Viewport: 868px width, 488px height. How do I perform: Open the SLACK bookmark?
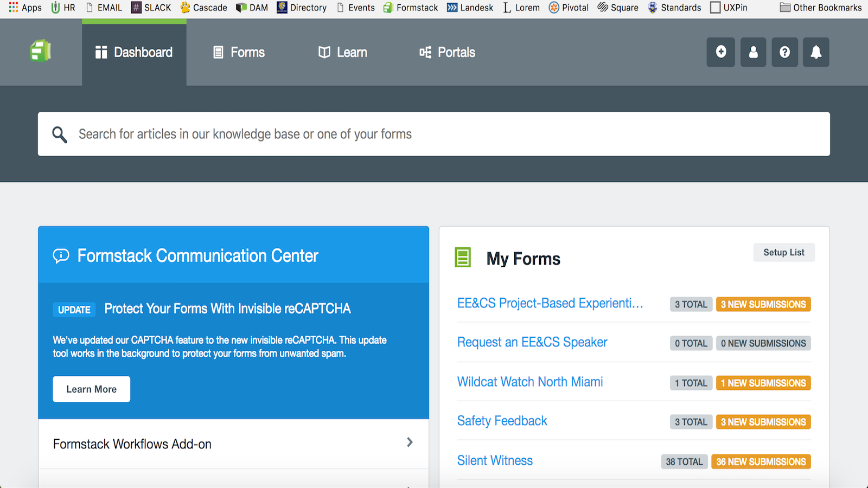click(151, 8)
